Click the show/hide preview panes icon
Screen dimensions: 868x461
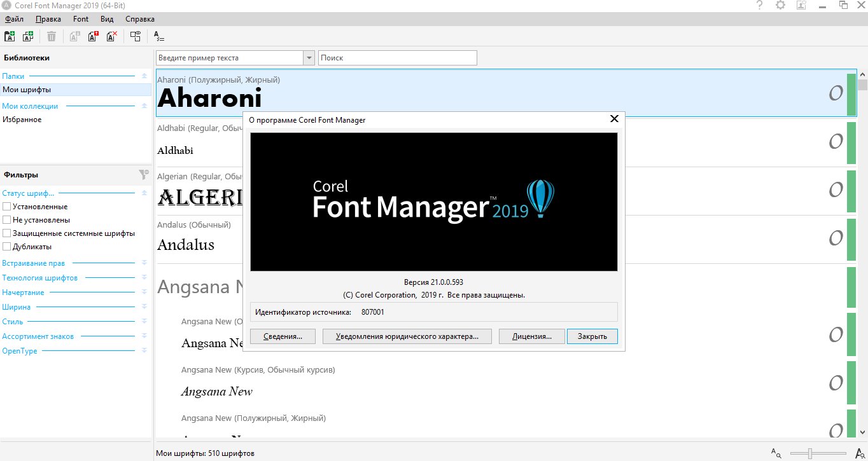(135, 36)
